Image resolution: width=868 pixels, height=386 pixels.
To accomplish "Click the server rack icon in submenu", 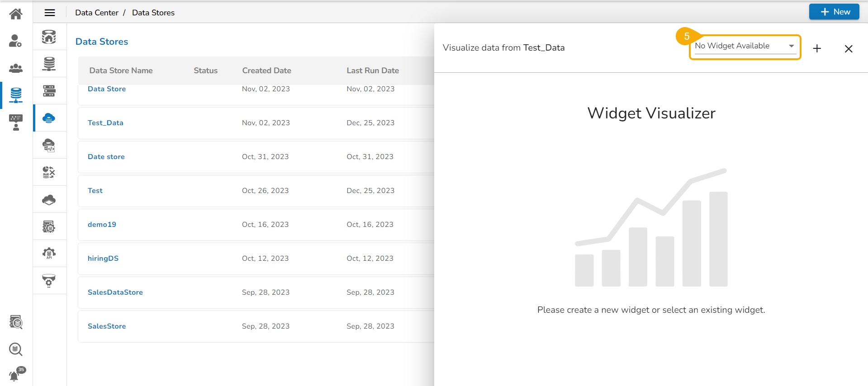I will pos(49,91).
